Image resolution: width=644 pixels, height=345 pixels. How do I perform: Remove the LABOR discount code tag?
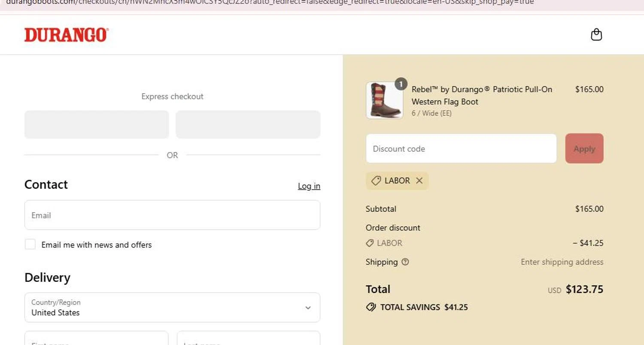point(419,180)
